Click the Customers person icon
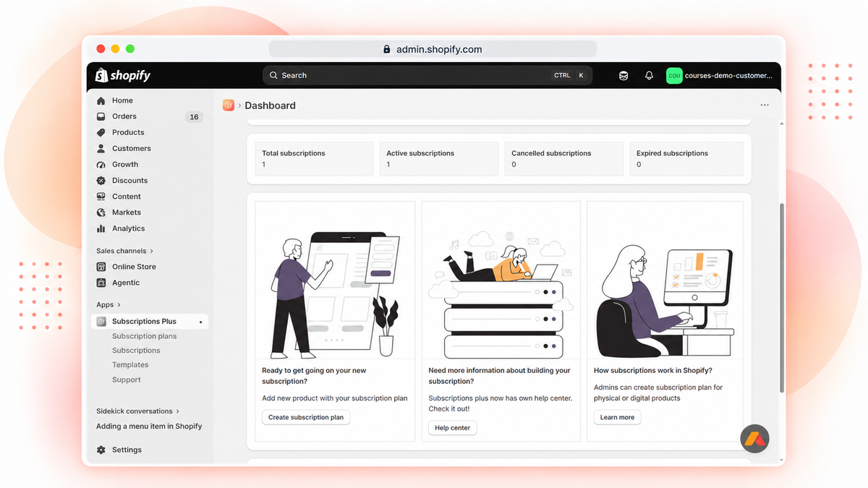 (x=101, y=148)
